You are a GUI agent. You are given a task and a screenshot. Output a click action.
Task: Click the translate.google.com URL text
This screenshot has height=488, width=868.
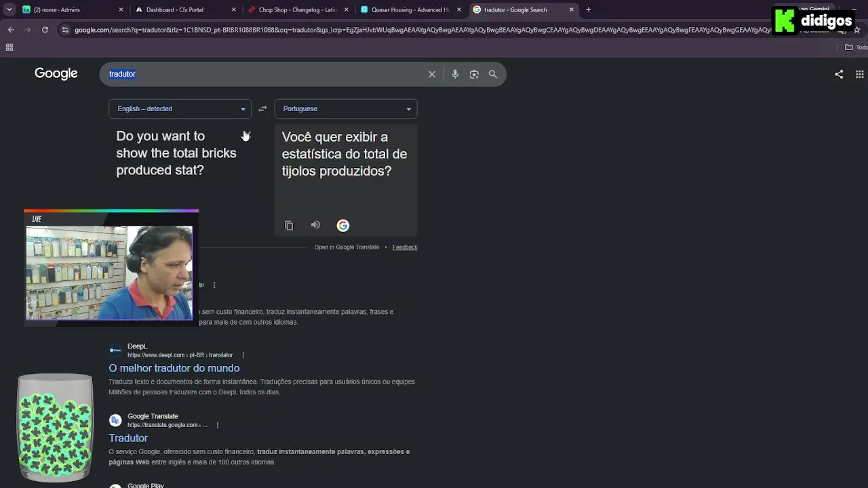(167, 425)
